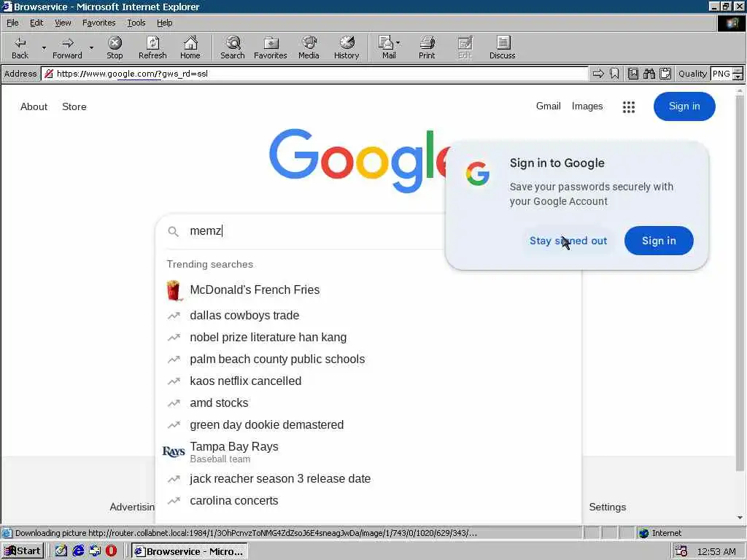The width and height of the screenshot is (747, 560).
Task: Launch Opera from quick launch
Action: [111, 551]
